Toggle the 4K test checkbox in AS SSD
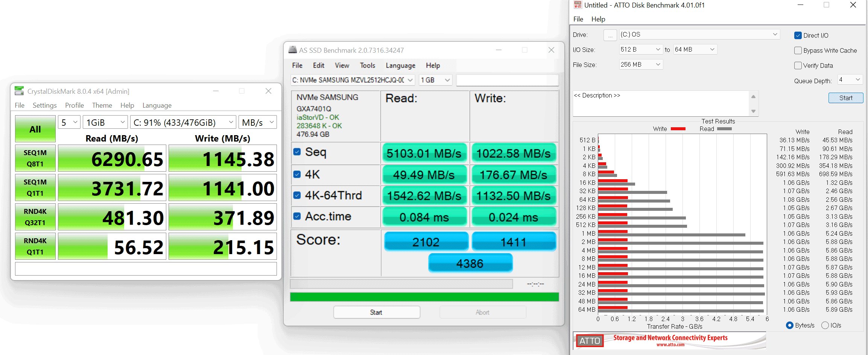The width and height of the screenshot is (868, 355). tap(297, 174)
